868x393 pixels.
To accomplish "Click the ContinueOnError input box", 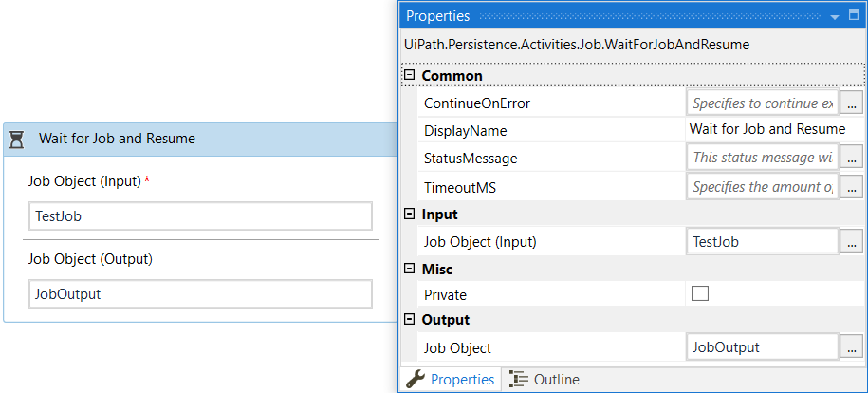I will (762, 103).
